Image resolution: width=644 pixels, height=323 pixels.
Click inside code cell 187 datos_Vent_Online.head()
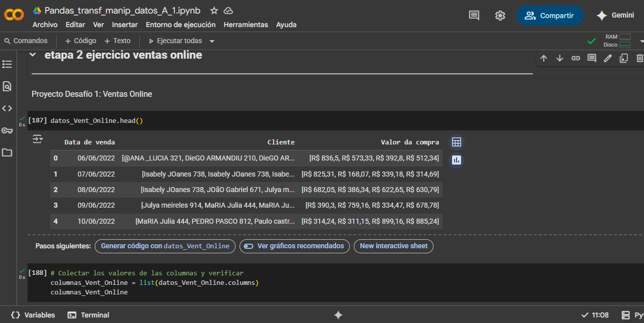[x=336, y=121]
